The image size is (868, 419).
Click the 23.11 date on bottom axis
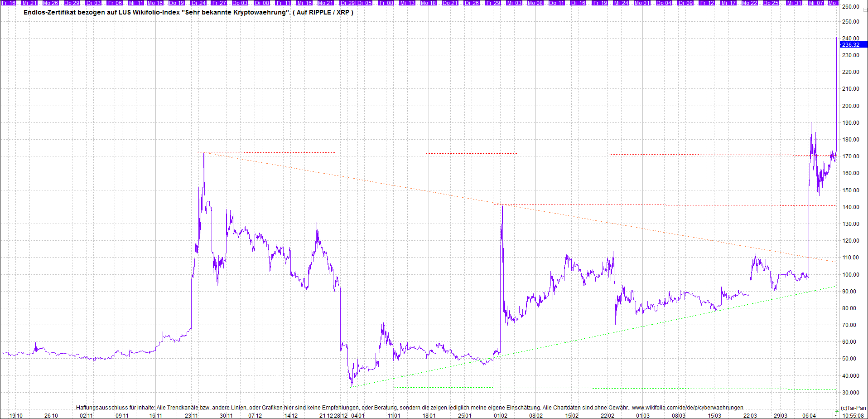(191, 415)
